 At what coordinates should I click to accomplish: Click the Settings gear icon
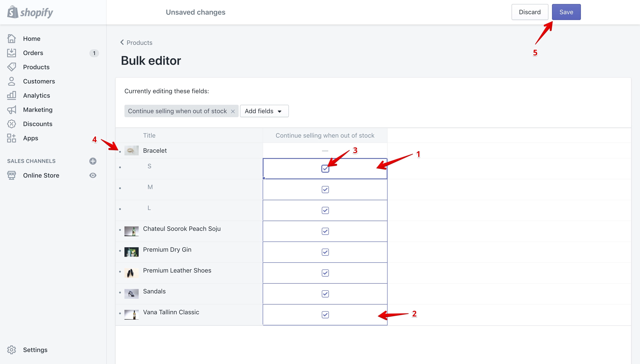[x=12, y=350]
